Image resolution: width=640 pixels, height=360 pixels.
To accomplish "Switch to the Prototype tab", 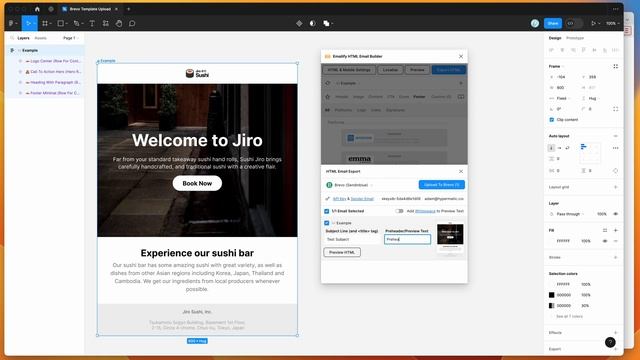I will click(575, 38).
